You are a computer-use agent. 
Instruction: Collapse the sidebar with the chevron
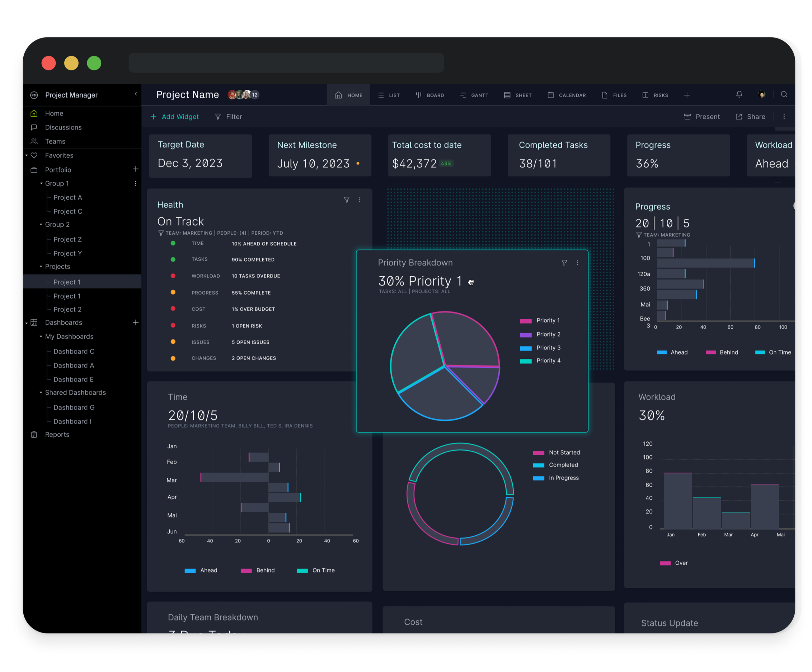click(136, 94)
